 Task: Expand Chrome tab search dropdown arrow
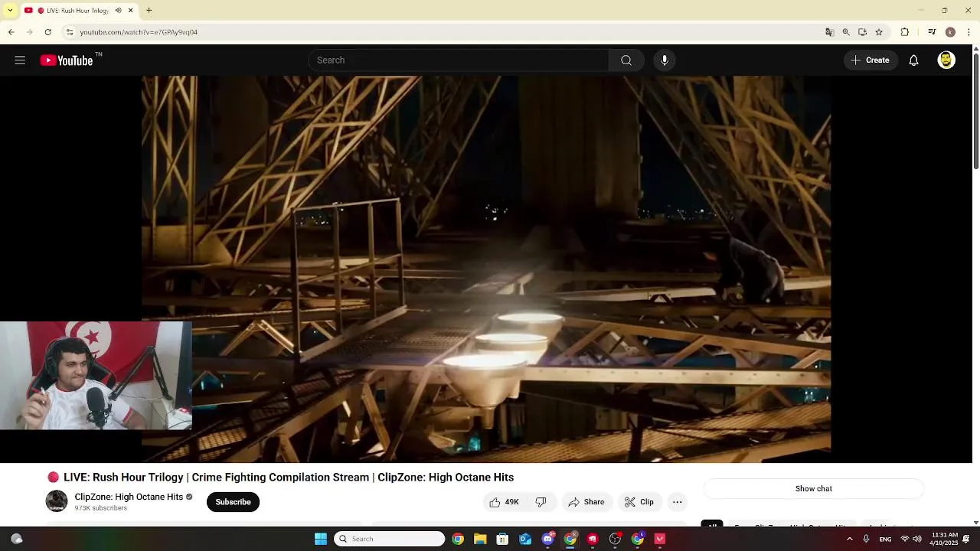pyautogui.click(x=10, y=11)
